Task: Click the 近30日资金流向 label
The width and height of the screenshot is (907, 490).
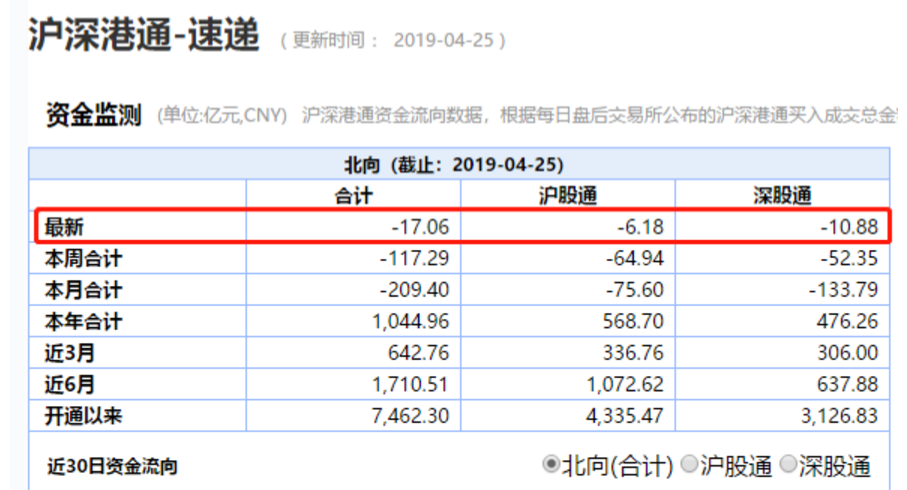Action: [112, 466]
